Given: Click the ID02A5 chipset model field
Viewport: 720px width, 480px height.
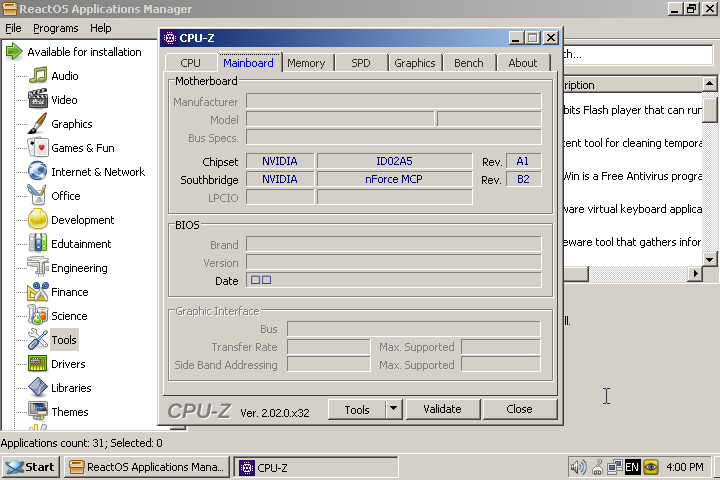Looking at the screenshot, I should [394, 161].
